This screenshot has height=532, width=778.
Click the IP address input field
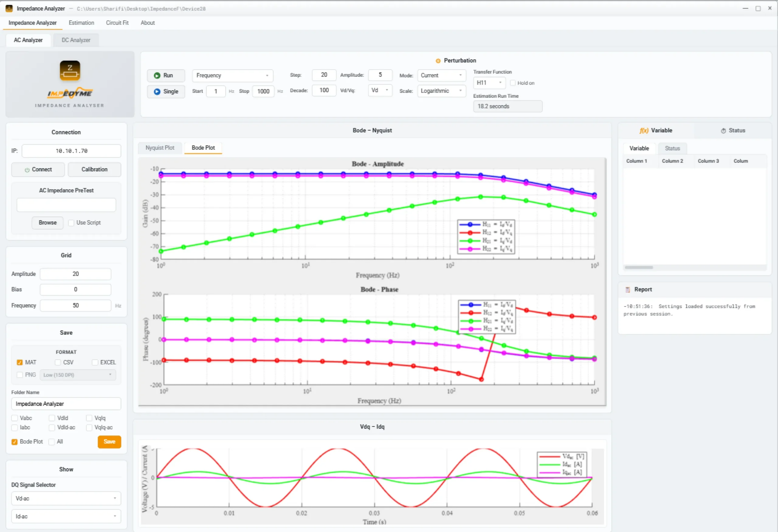71,151
